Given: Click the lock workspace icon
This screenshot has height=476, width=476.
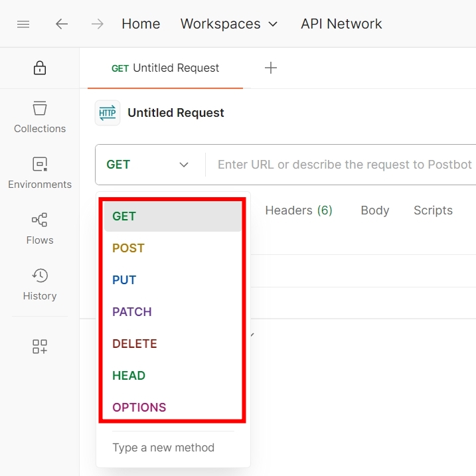Looking at the screenshot, I should [40, 68].
